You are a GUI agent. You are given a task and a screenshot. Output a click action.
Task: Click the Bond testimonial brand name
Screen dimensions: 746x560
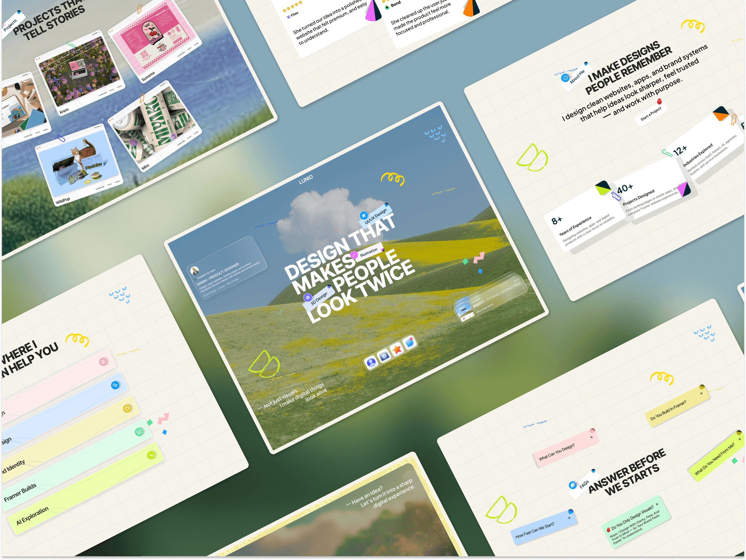(396, 4)
